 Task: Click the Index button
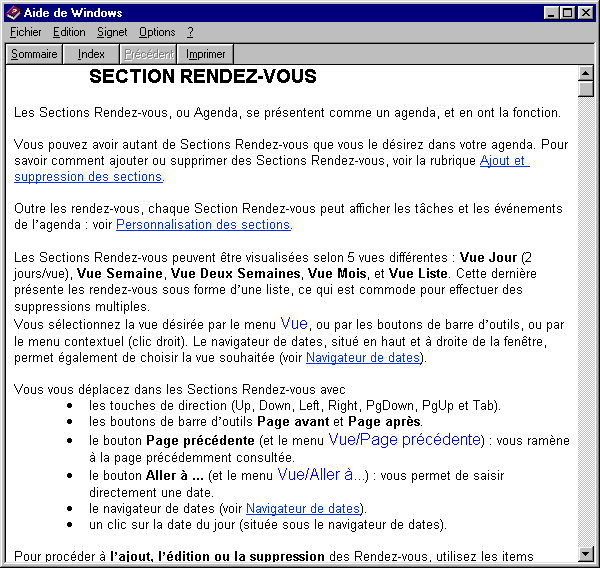pyautogui.click(x=91, y=54)
